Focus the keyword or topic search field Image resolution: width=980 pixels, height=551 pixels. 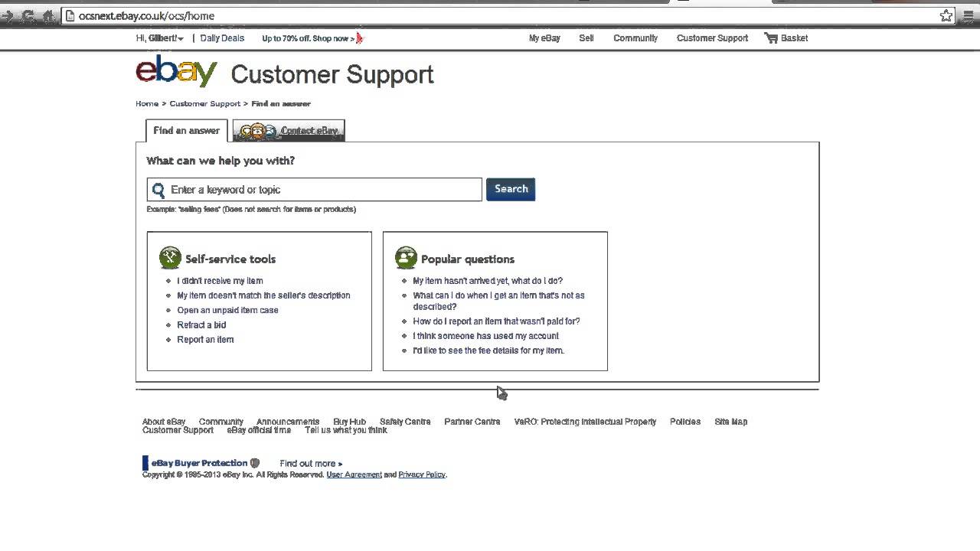(314, 190)
